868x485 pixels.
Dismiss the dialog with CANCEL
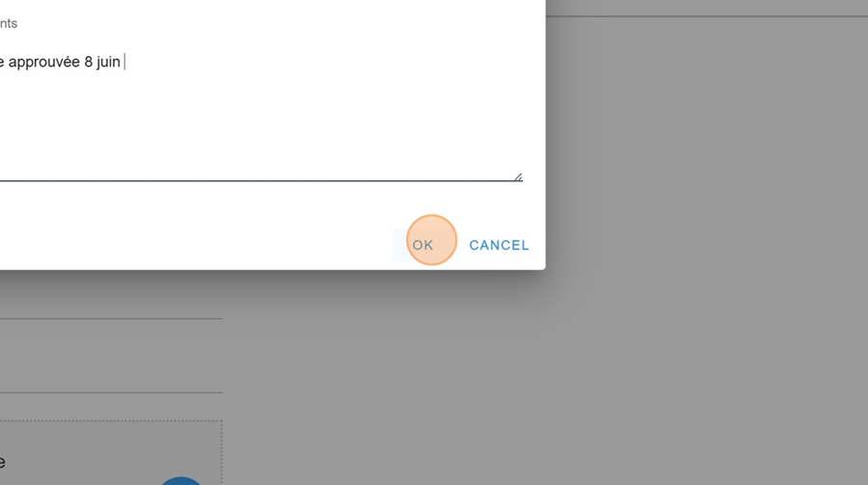click(x=499, y=245)
